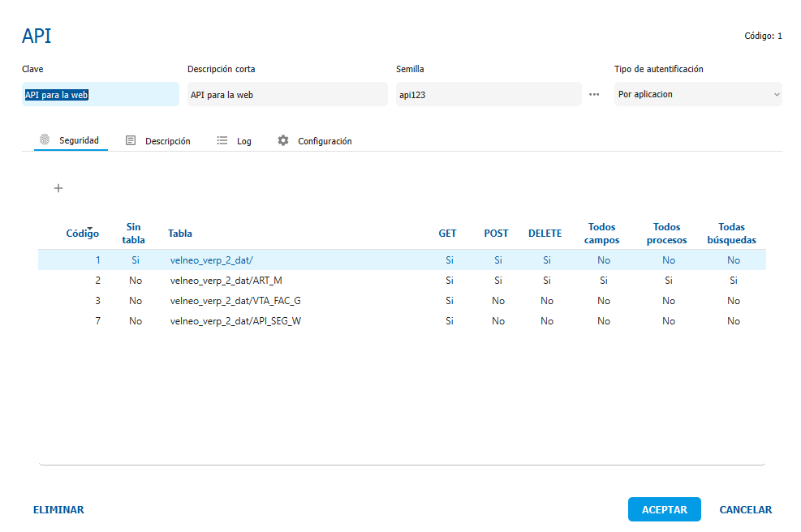Click the fingerprint icon of Seguridad tab
801x532 pixels.
point(45,140)
